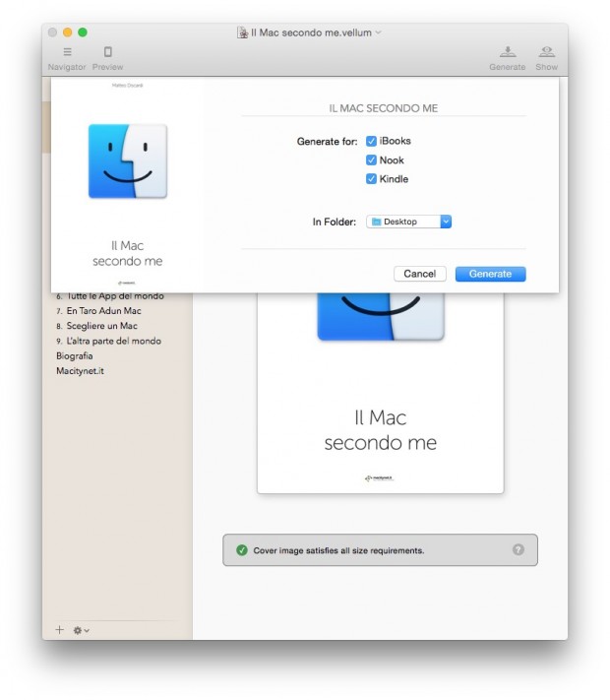Cancel the generate dialog
The image size is (610, 700).
point(419,274)
